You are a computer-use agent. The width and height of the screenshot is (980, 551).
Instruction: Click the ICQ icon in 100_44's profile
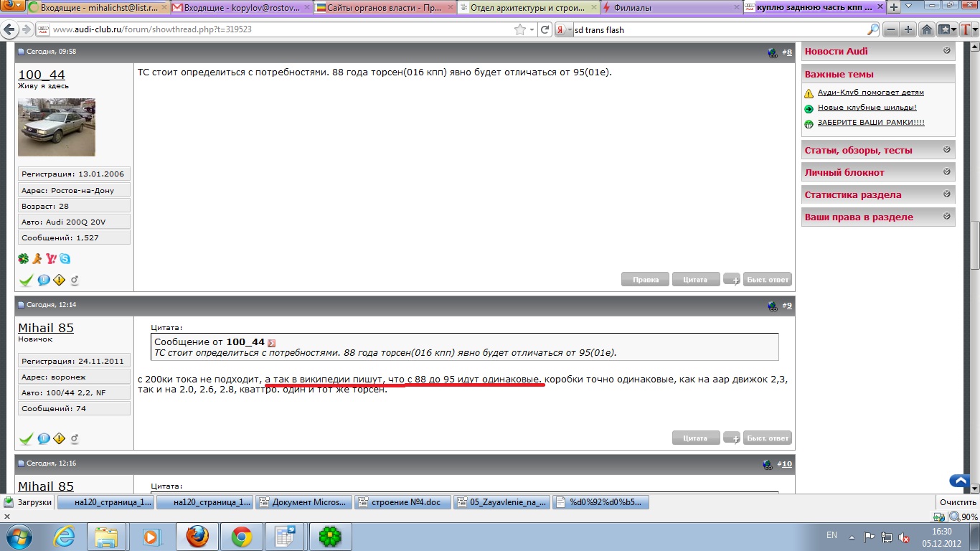point(23,259)
